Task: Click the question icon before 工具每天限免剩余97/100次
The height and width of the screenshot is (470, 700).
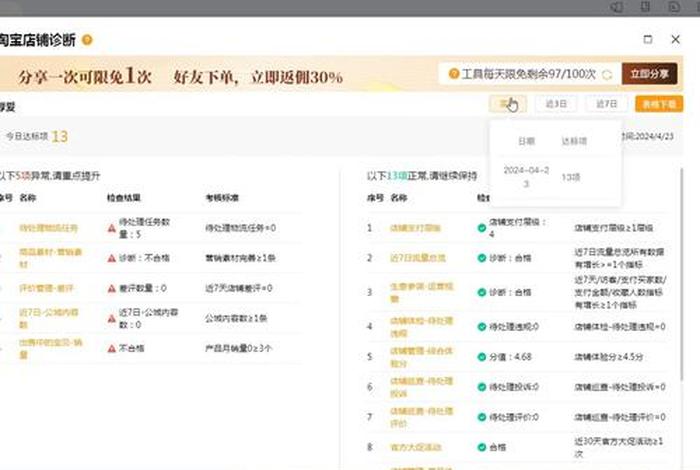Action: click(x=454, y=74)
